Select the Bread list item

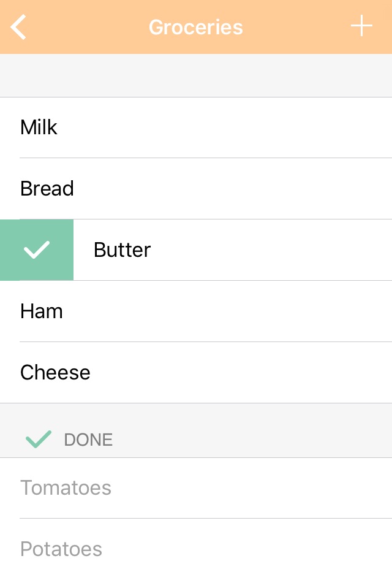(x=196, y=188)
